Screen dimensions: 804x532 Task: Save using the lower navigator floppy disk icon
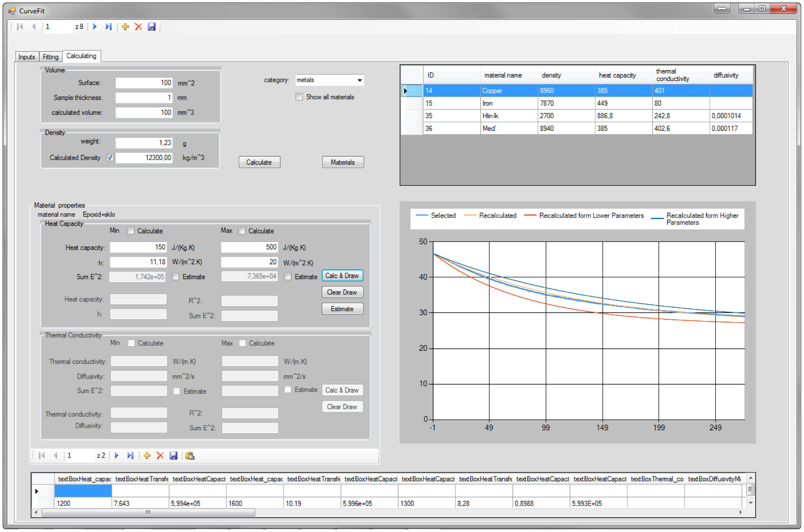pyautogui.click(x=173, y=456)
